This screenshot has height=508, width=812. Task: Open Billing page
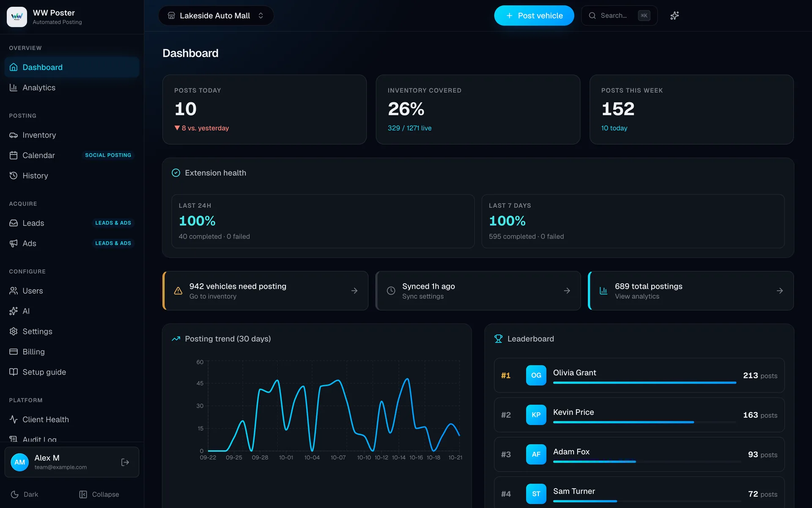[x=72, y=352]
